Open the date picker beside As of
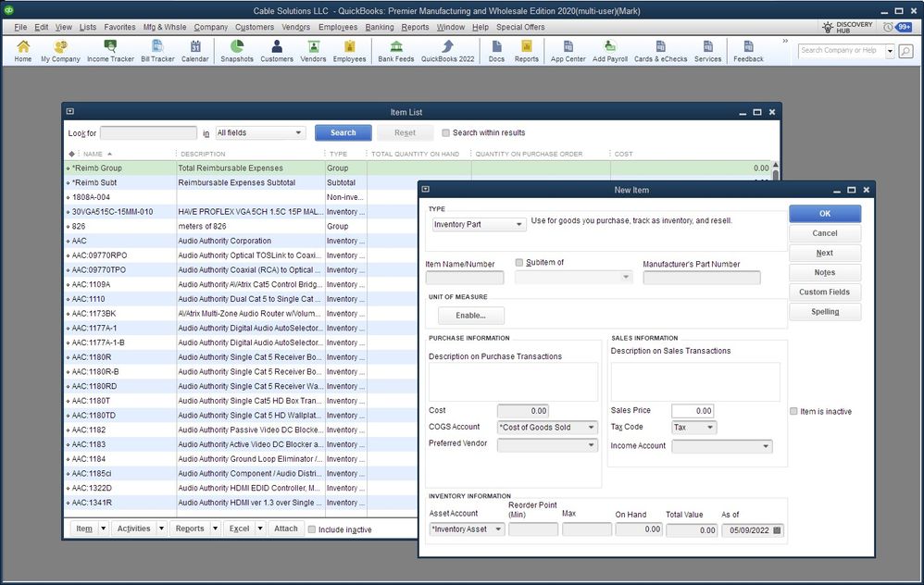 (x=777, y=530)
